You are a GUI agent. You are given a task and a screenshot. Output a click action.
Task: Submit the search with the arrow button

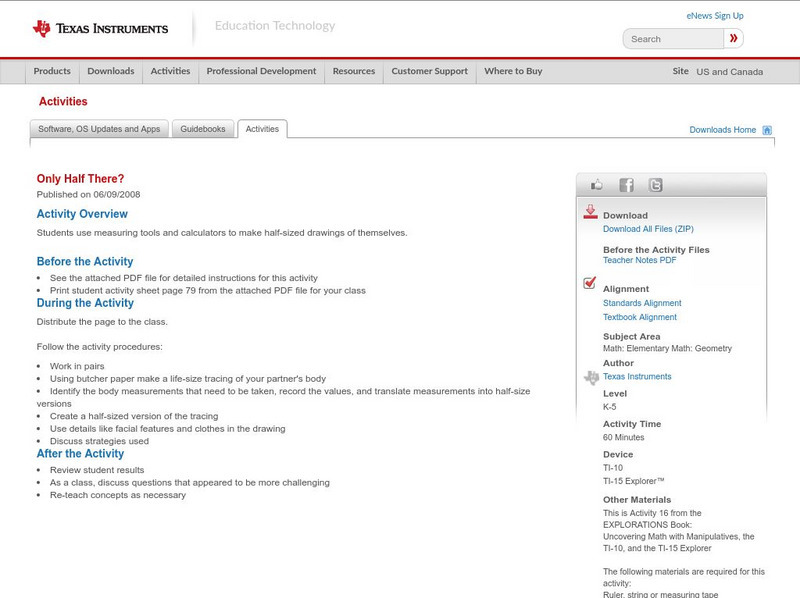tap(734, 38)
